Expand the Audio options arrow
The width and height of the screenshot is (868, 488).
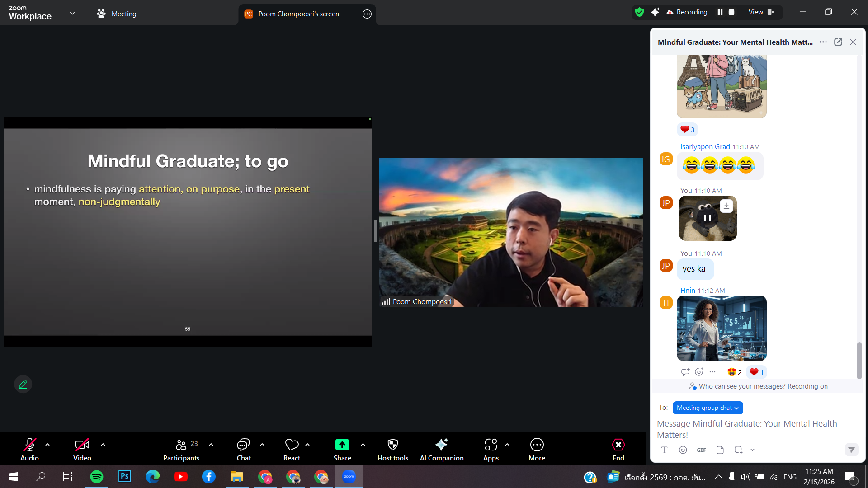point(47,445)
